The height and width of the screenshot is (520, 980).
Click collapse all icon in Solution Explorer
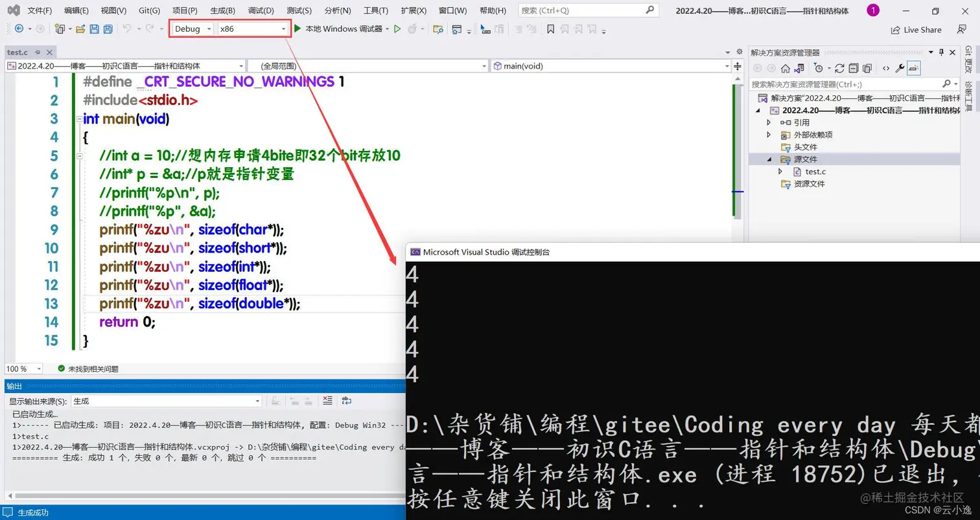click(853, 68)
